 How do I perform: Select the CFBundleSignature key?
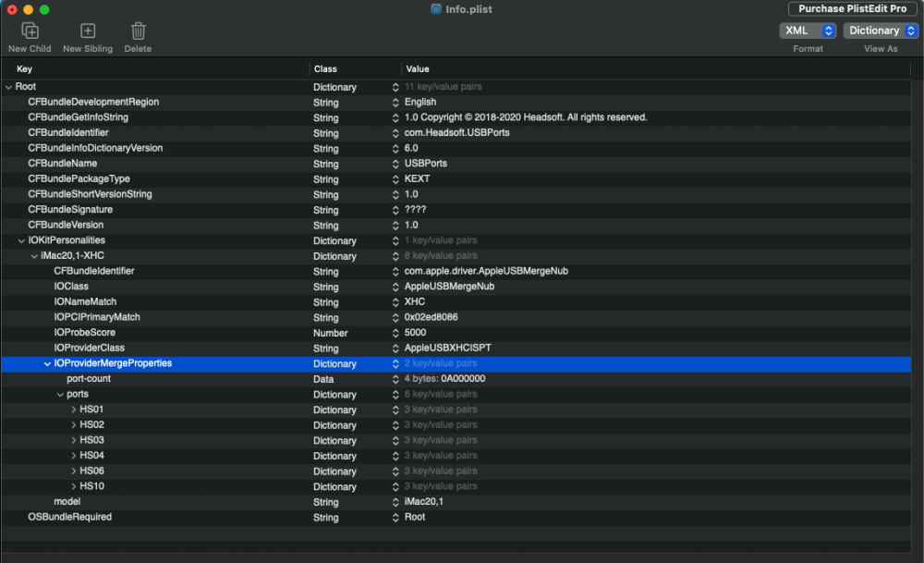[70, 209]
